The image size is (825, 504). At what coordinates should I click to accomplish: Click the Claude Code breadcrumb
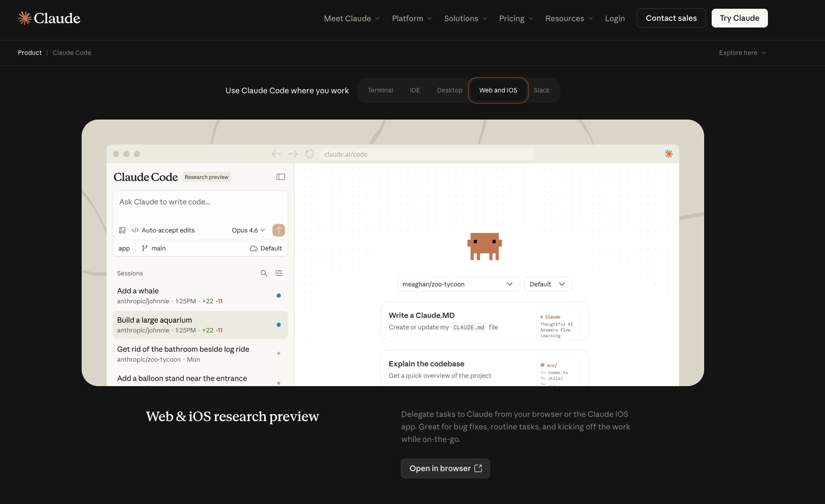(x=72, y=53)
